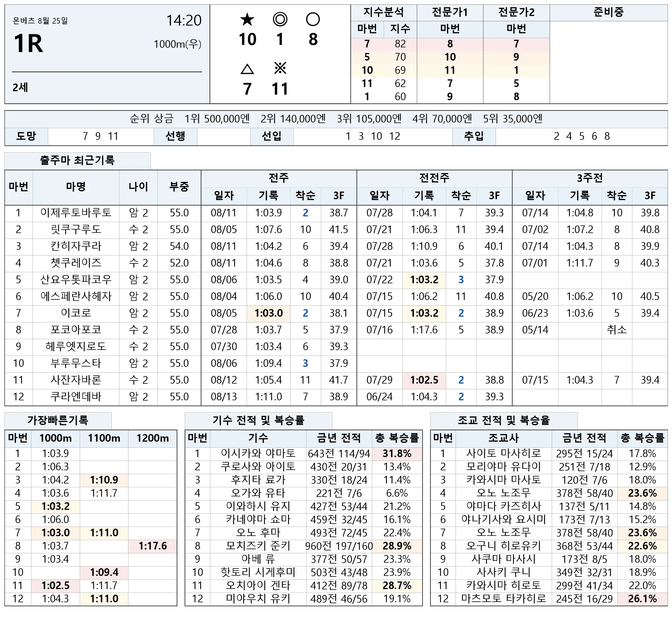Viewport: 672px width, 619px height.
Task: Click horse name 부루무스타
Action: click(x=76, y=363)
